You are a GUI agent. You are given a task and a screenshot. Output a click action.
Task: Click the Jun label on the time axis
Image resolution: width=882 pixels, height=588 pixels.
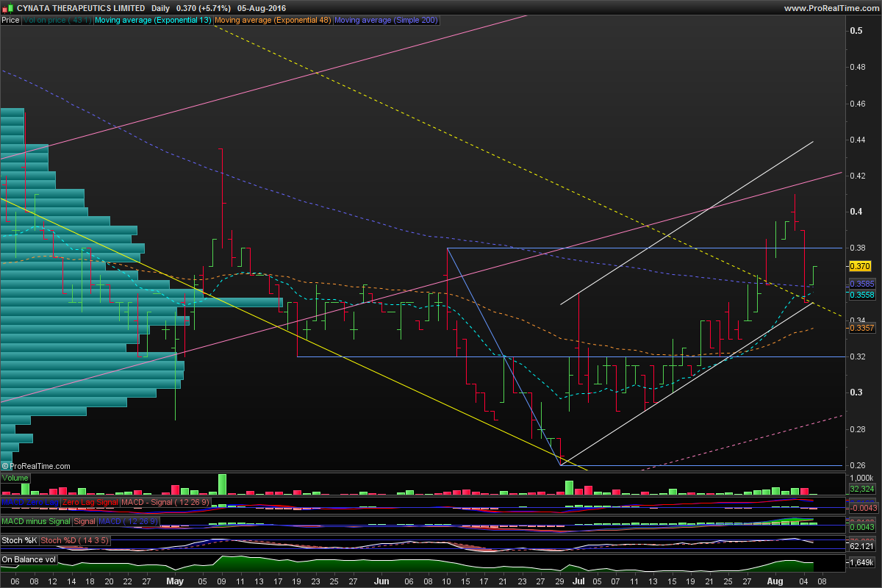point(381,580)
